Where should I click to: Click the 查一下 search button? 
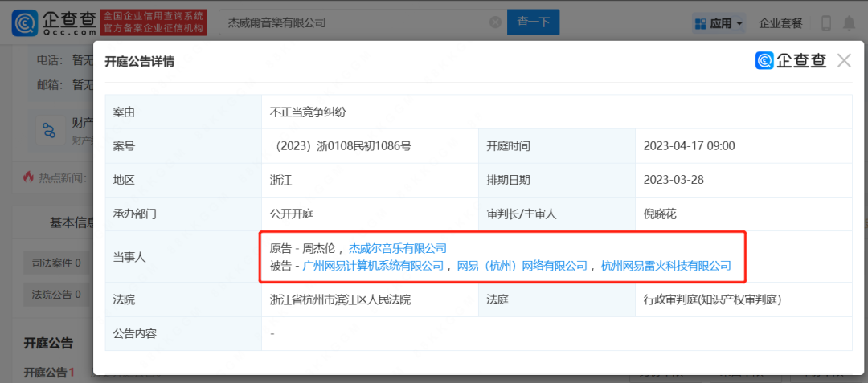tap(533, 22)
